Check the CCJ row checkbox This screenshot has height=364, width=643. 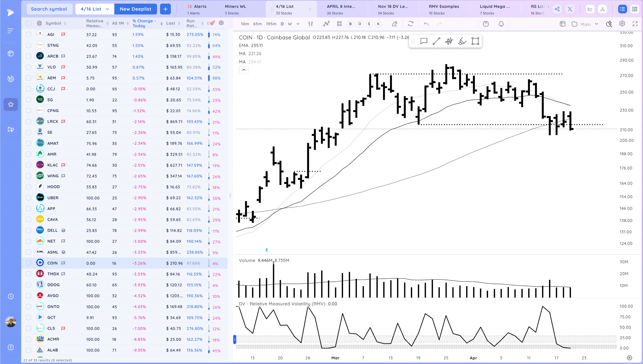(28, 89)
